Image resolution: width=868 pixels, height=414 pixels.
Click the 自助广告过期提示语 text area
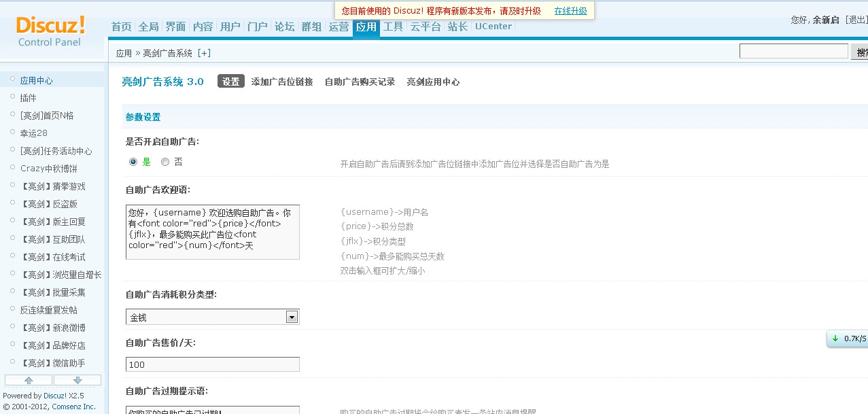coord(213,410)
